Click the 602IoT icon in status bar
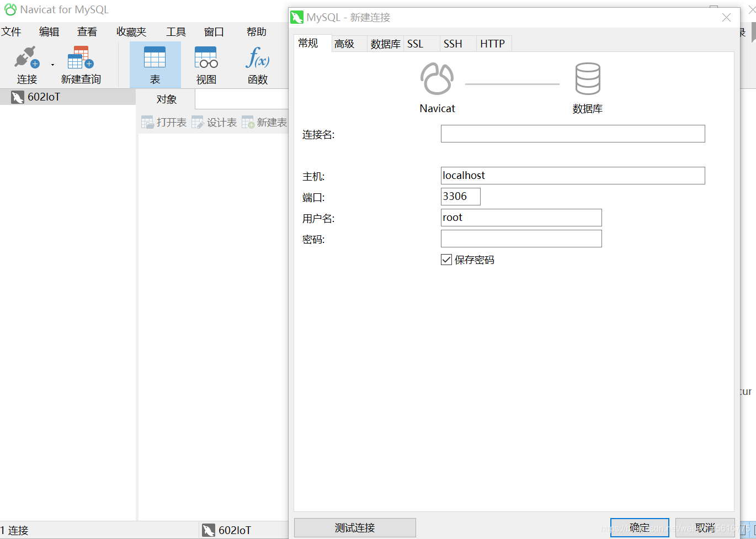The image size is (756, 539). tap(208, 530)
